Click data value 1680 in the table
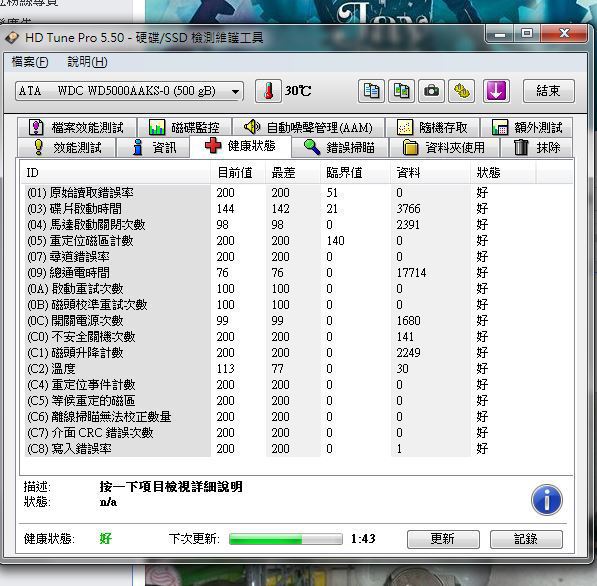 (x=409, y=321)
